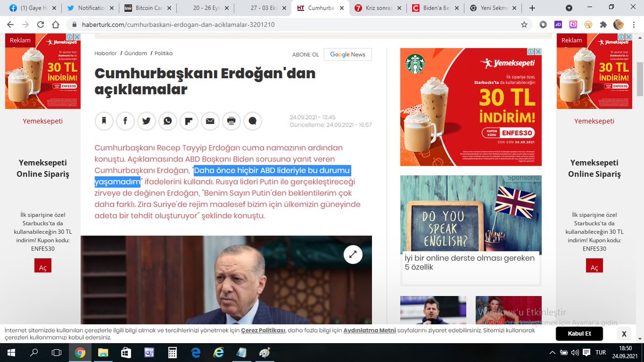Close the Yeni Sekme tab
Screen dimensions: 644x362
click(x=515, y=8)
